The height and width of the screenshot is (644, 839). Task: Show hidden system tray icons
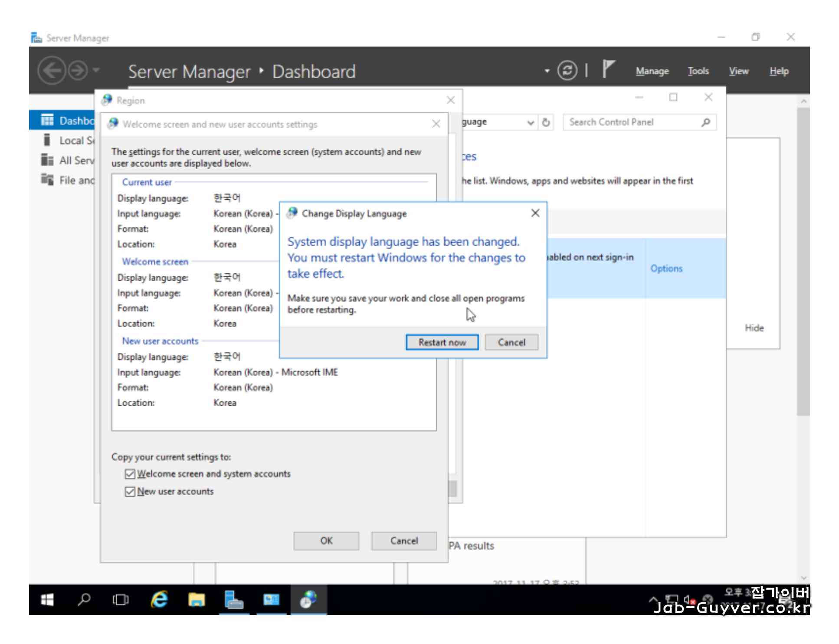point(653,600)
